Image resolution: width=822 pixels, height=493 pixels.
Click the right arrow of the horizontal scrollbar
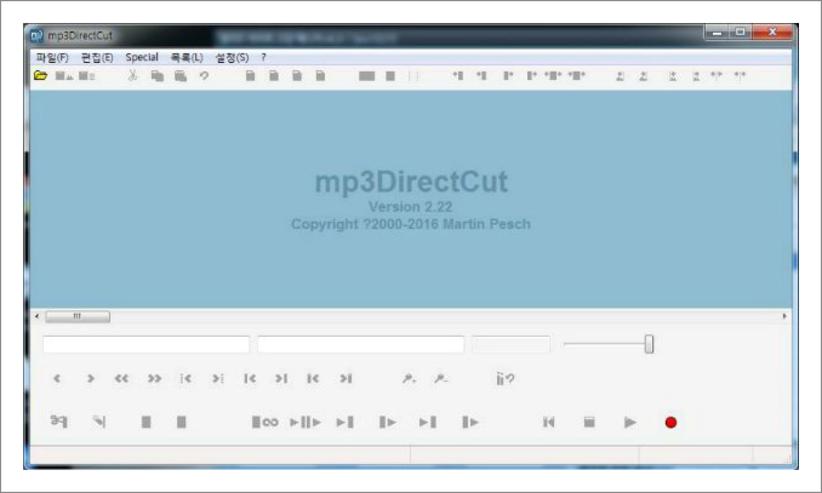[784, 316]
